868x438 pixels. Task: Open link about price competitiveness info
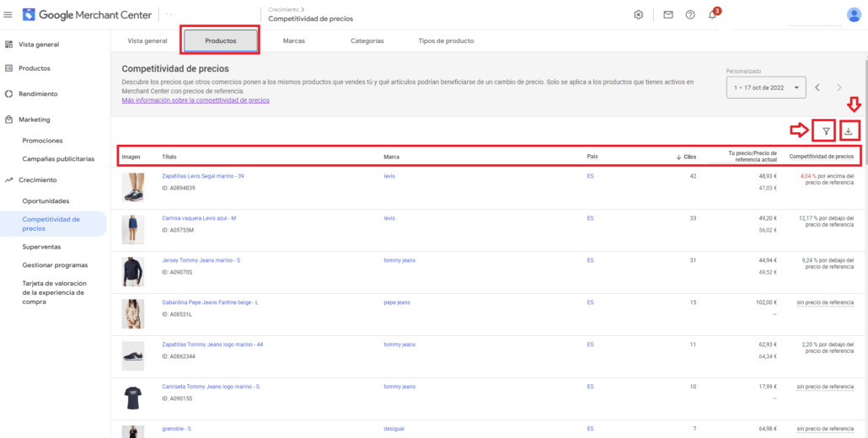tap(196, 100)
